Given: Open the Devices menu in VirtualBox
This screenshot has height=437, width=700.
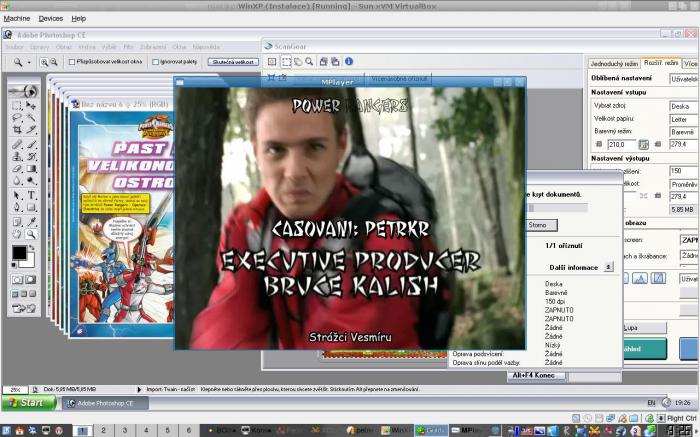Looking at the screenshot, I should click(50, 18).
